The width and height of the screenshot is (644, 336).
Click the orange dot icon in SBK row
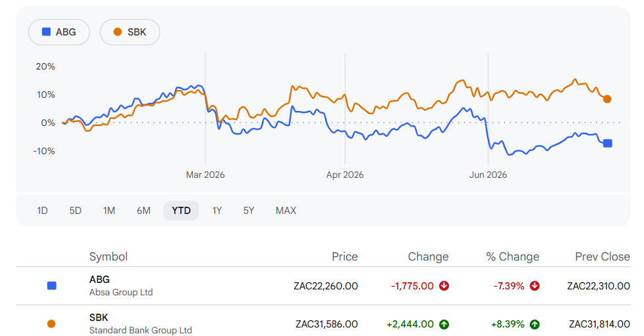pos(51,324)
